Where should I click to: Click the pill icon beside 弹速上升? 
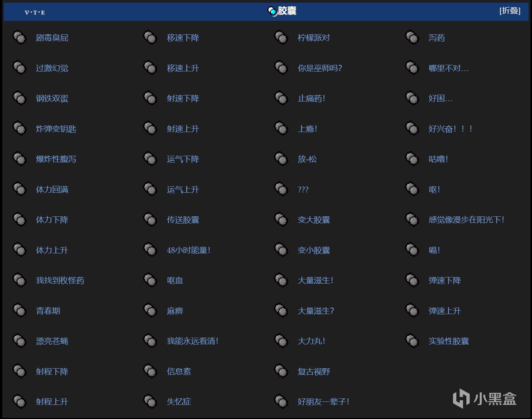coord(412,311)
